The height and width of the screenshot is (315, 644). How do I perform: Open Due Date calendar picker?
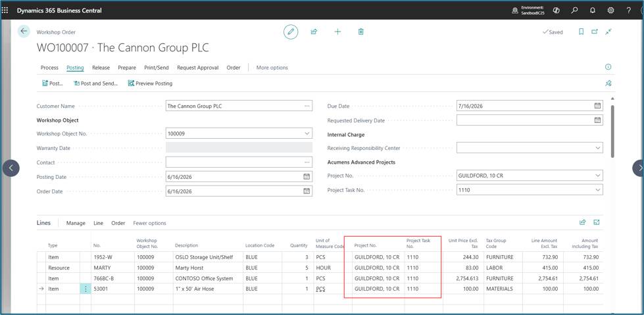(597, 105)
